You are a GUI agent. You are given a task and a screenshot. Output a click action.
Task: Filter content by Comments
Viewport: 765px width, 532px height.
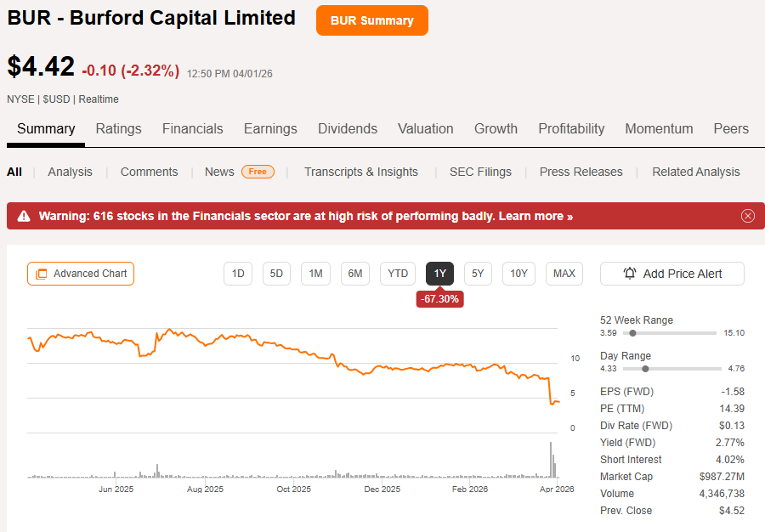click(149, 173)
